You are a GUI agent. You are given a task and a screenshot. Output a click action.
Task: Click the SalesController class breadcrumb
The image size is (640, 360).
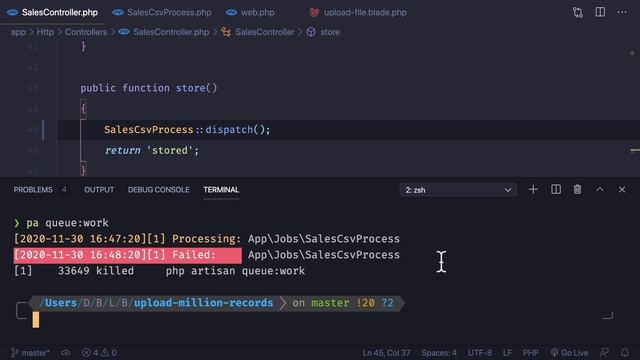point(258,32)
